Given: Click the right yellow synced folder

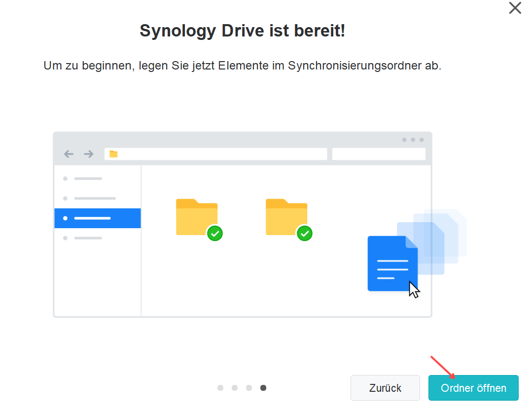Looking at the screenshot, I should coord(286,217).
